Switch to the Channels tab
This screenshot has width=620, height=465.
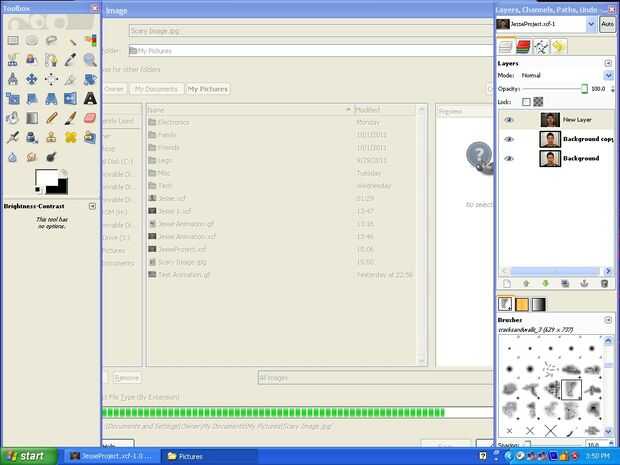tap(523, 47)
